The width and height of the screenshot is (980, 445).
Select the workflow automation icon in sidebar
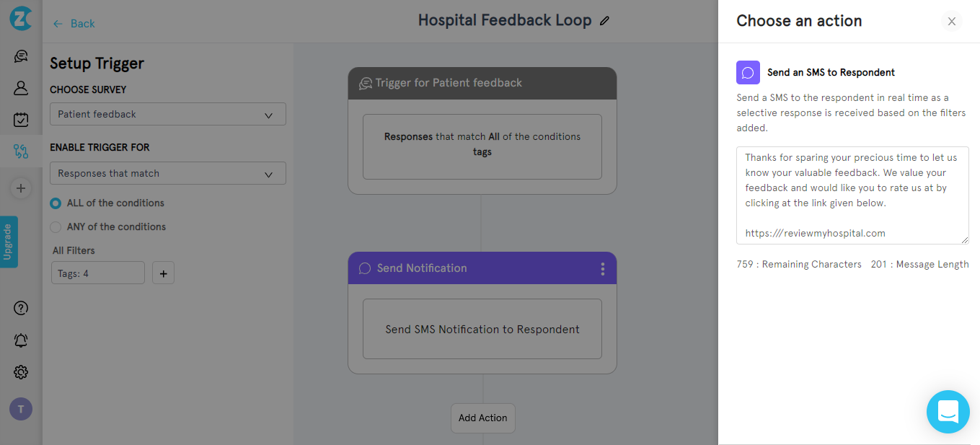21,151
